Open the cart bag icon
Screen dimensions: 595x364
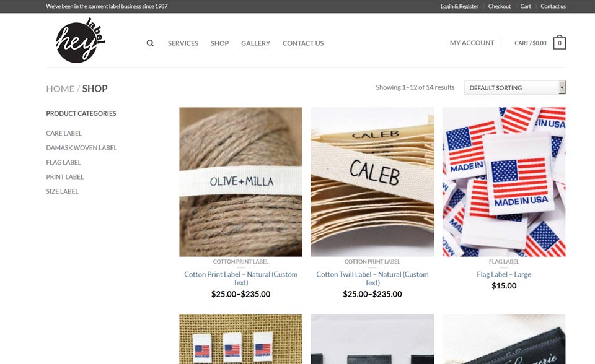559,43
